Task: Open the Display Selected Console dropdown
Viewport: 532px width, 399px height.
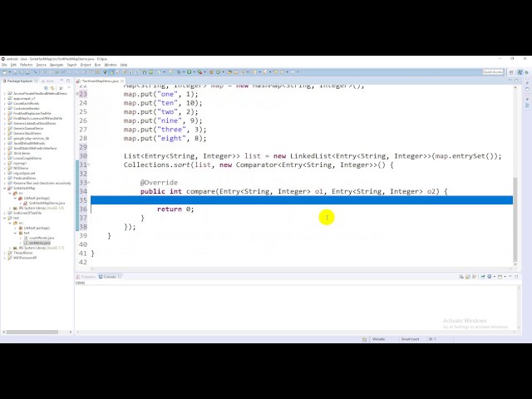Action: click(495, 277)
